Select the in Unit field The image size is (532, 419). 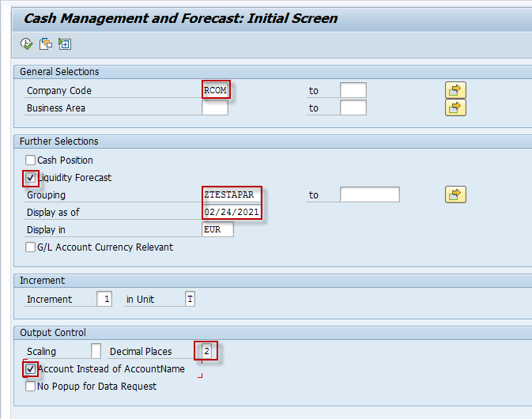[190, 299]
